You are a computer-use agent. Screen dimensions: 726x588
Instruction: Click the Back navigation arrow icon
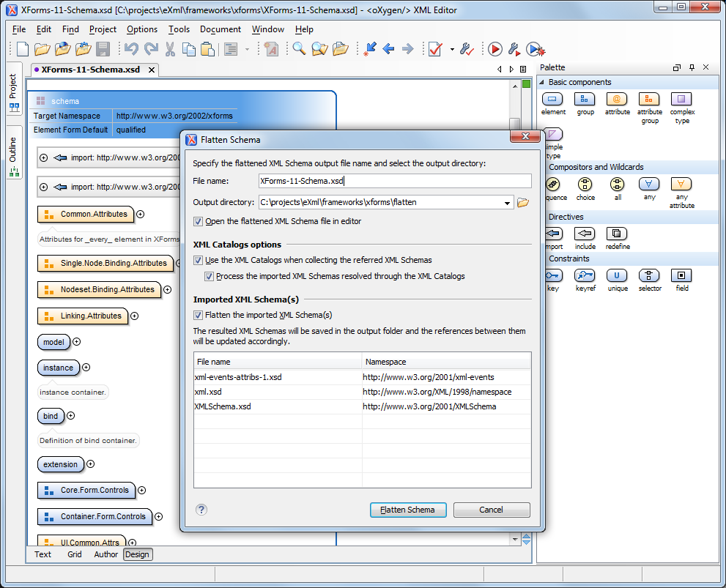pos(388,48)
